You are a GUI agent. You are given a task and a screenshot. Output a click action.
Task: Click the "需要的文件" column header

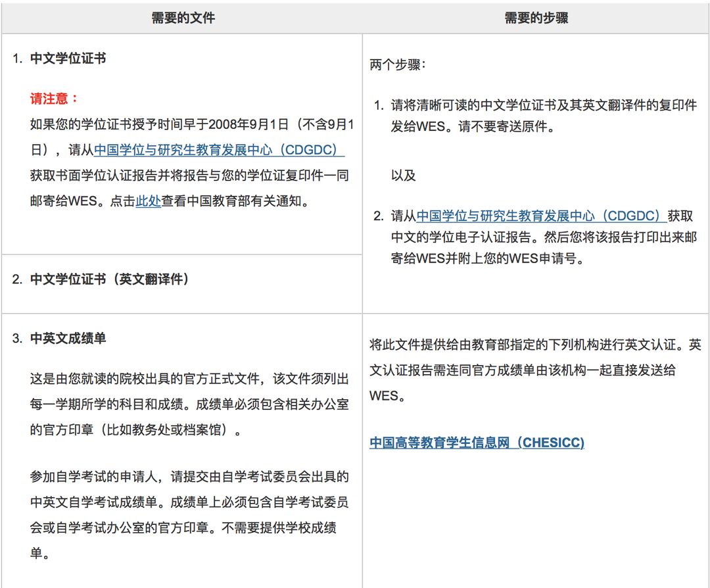click(x=183, y=18)
